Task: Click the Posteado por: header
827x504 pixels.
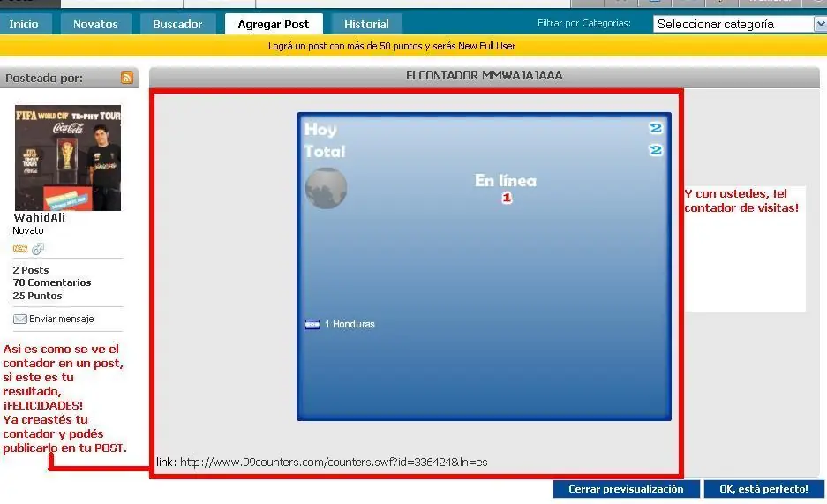Action: pos(44,78)
